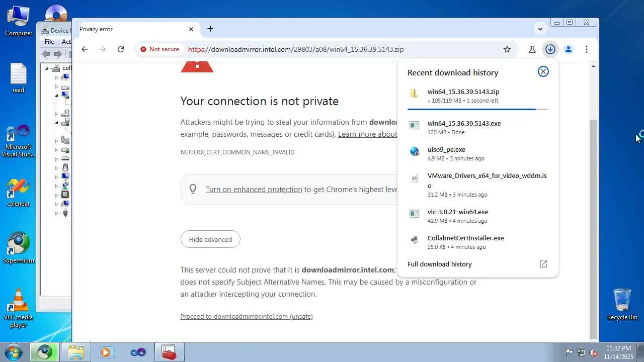This screenshot has height=362, width=644.
Task: Expand the mouse device category in Device Manager
Action: click(56, 167)
